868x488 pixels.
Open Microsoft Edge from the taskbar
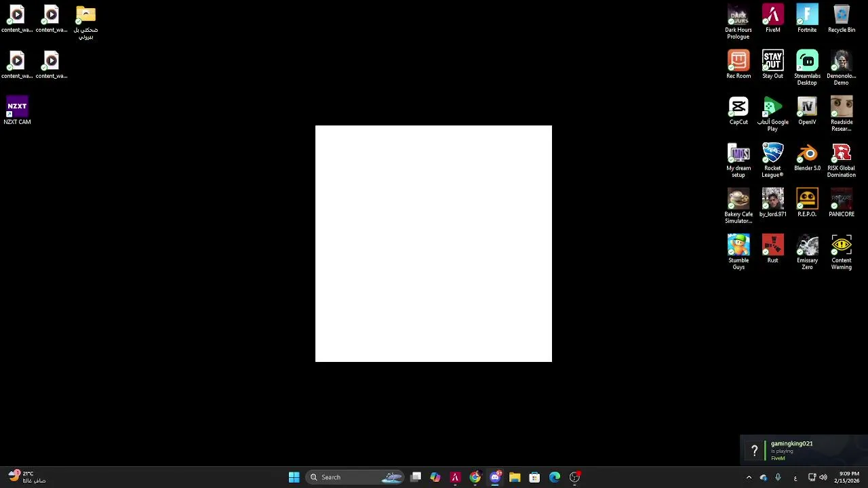[x=555, y=477]
